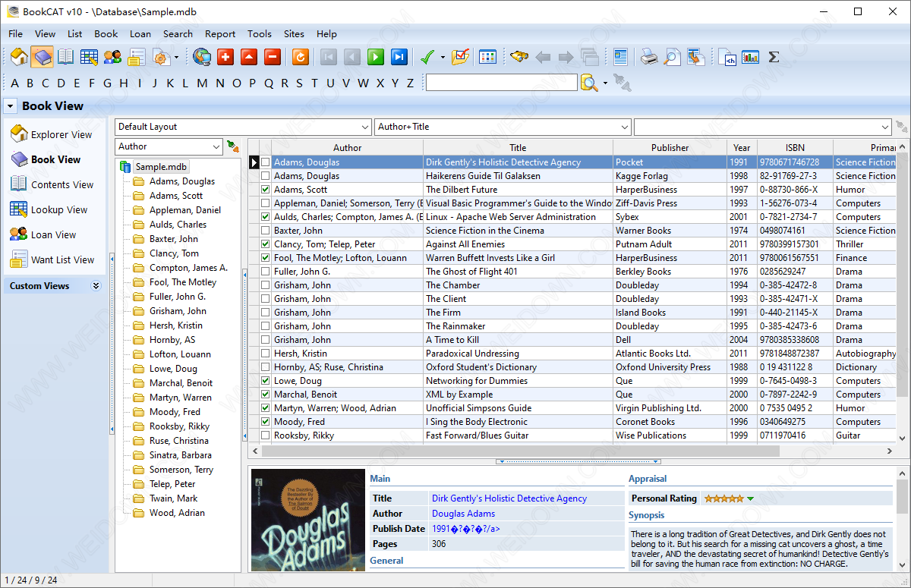Click the blue details layout page icon
This screenshot has width=911, height=588.
point(621,57)
